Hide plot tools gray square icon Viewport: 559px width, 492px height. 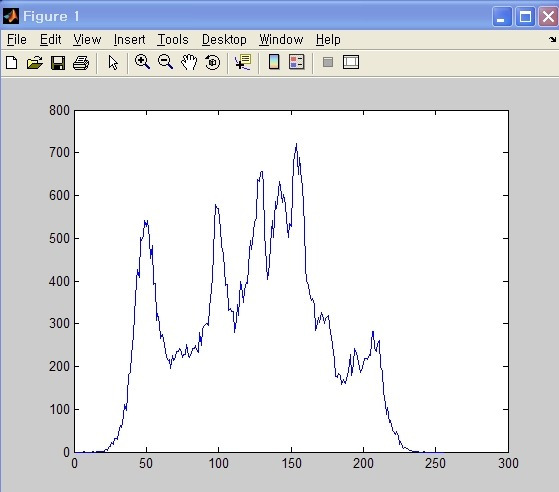click(x=328, y=62)
